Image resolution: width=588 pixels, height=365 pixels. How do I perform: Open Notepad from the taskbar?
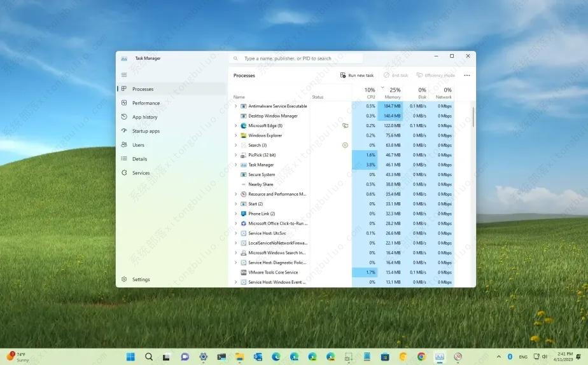click(x=367, y=356)
